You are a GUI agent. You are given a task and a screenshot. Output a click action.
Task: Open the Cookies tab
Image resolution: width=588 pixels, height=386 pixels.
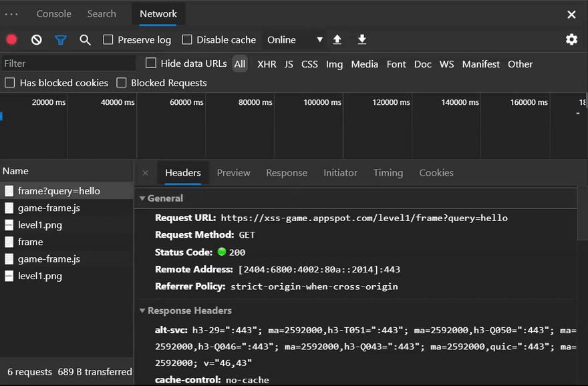(436, 173)
